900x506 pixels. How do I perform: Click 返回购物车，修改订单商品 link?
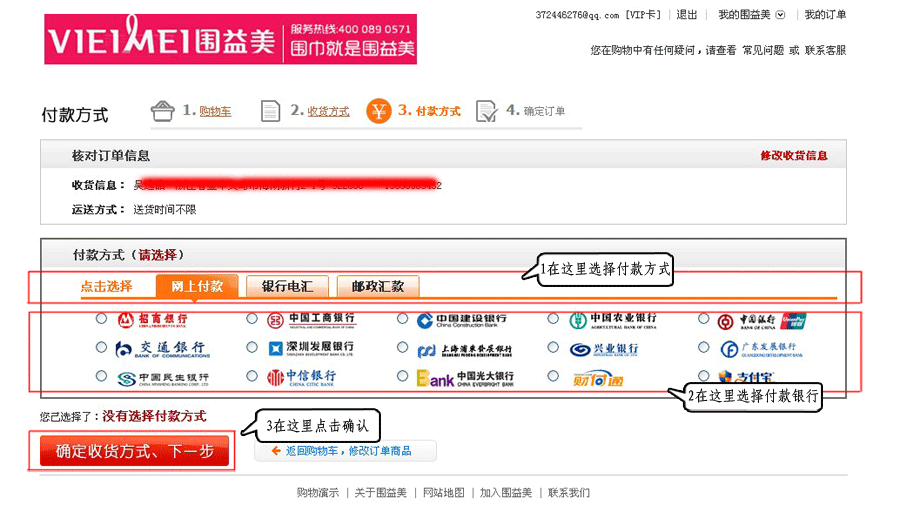point(348,451)
